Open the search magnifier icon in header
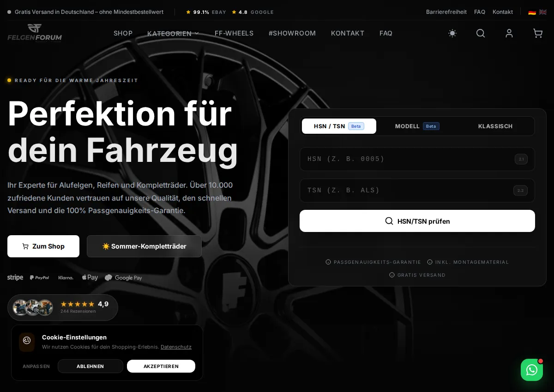The image size is (554, 392). pos(481,33)
